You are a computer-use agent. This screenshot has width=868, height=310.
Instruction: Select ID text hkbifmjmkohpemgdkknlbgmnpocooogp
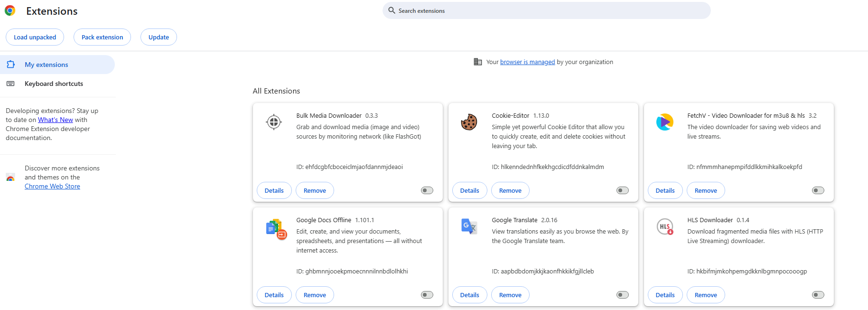(752, 271)
